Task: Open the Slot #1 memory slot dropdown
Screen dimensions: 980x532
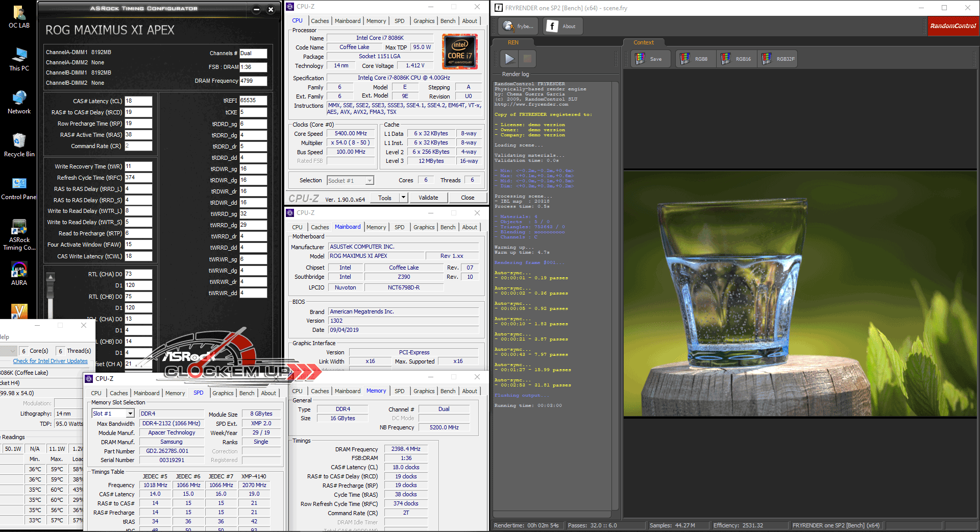Action: [130, 414]
